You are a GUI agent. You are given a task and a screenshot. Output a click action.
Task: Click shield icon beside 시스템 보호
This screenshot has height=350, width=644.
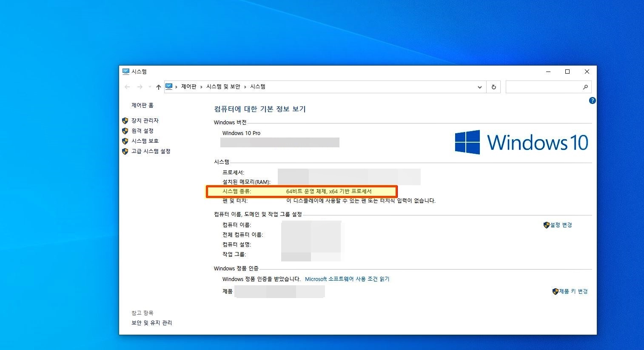[x=125, y=141]
